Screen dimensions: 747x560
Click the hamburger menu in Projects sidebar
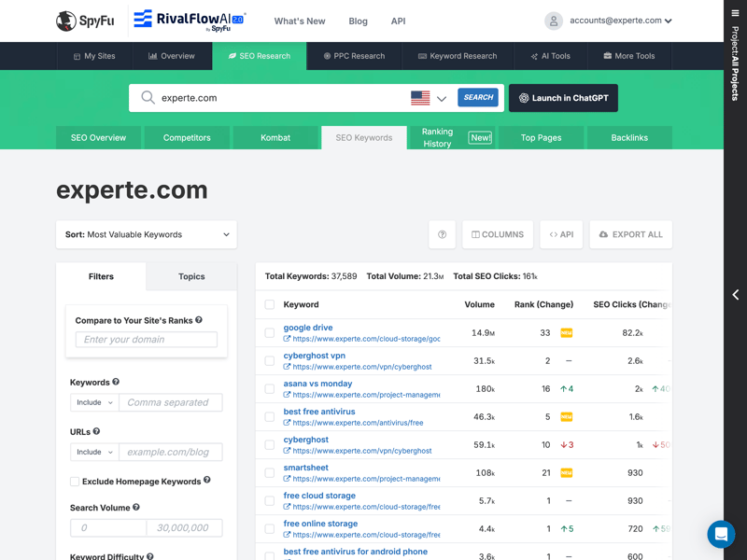point(735,13)
